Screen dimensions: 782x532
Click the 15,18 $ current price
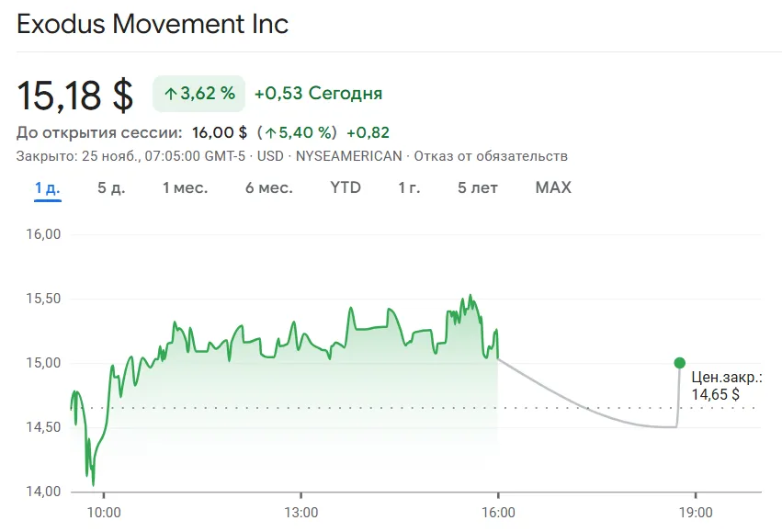[75, 95]
